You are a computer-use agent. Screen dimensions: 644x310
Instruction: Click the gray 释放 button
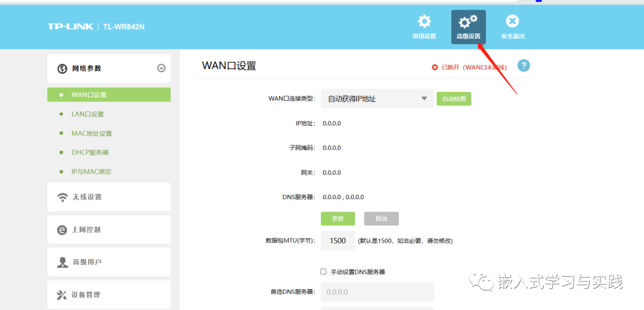pos(381,219)
